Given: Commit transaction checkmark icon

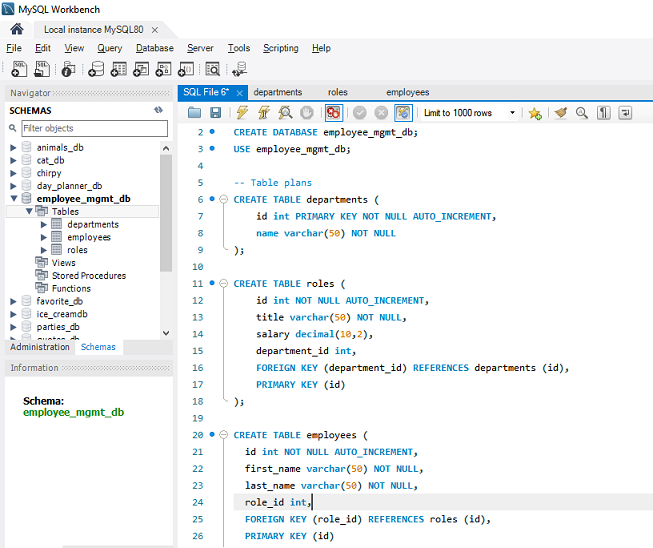Looking at the screenshot, I should coord(359,112).
